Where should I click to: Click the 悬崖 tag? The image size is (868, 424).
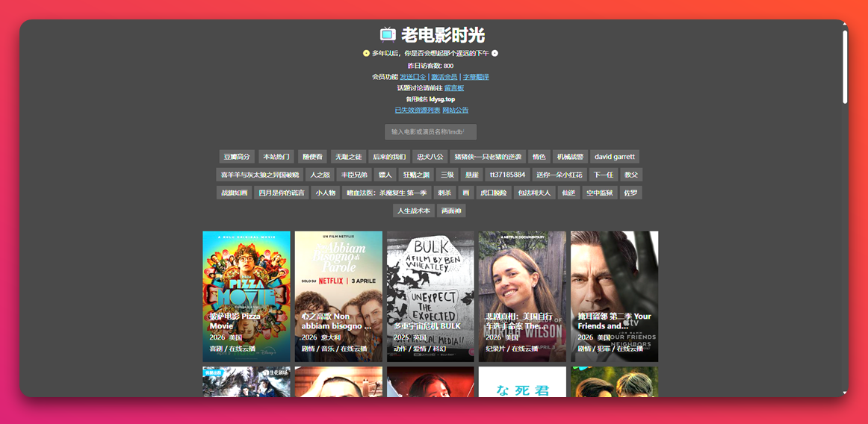[x=472, y=175]
